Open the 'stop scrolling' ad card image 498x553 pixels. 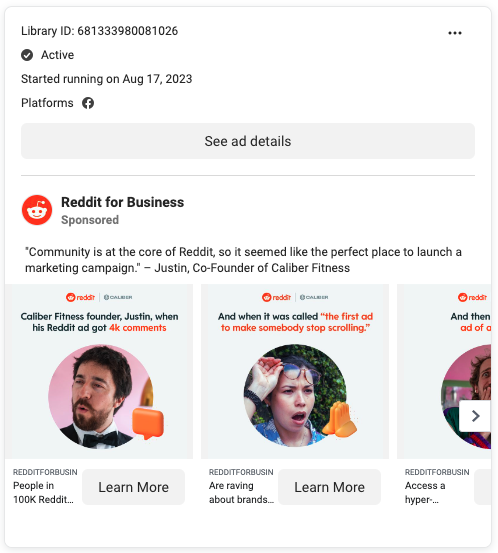[x=295, y=371]
